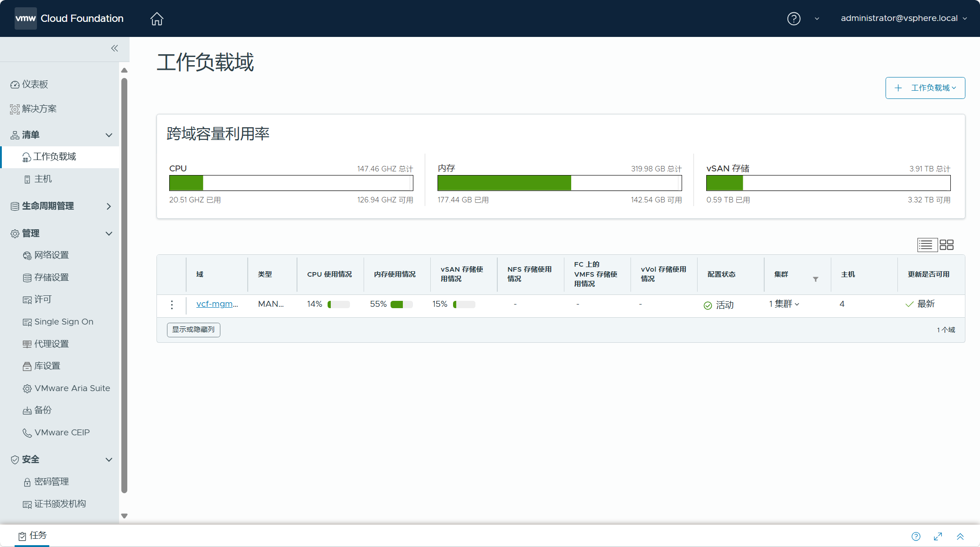
Task: Open the vcf-mgm... domain link
Action: (217, 304)
